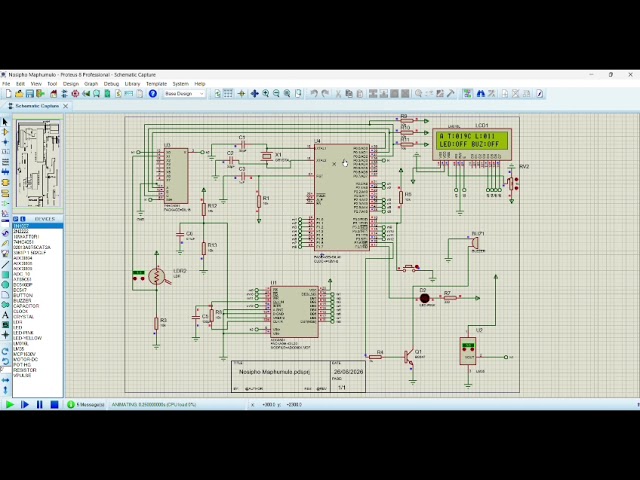Viewport: 640px width, 480px height.
Task: Click the LDR2 light sensor component
Action: pos(157,276)
